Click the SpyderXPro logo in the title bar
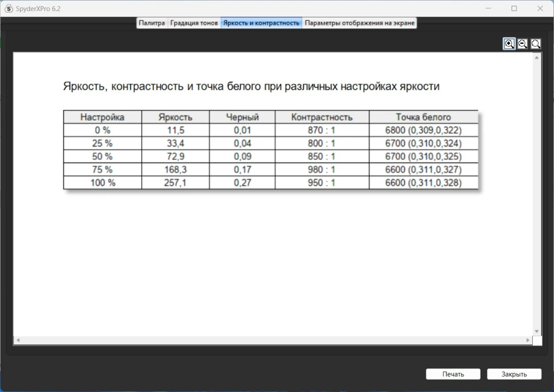Image resolution: width=554 pixels, height=392 pixels. pos(8,8)
